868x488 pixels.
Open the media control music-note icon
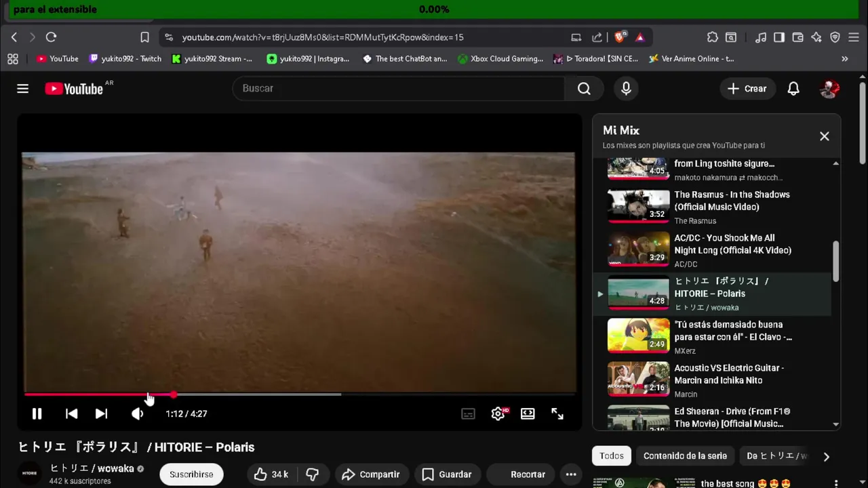[x=761, y=37]
